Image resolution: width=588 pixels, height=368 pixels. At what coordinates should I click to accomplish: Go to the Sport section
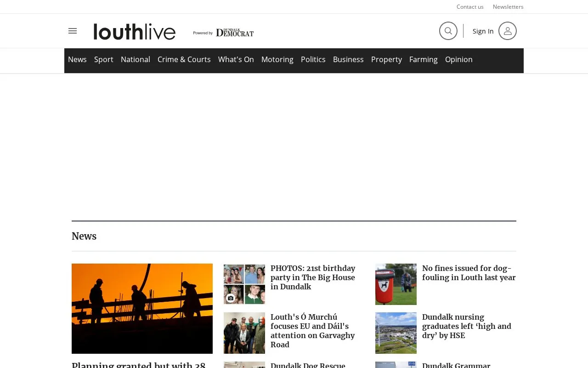(x=104, y=59)
